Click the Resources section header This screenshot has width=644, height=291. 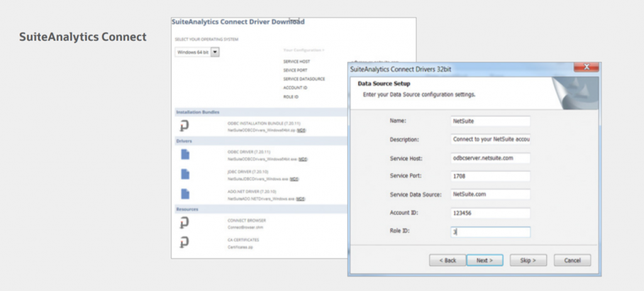[261, 209]
